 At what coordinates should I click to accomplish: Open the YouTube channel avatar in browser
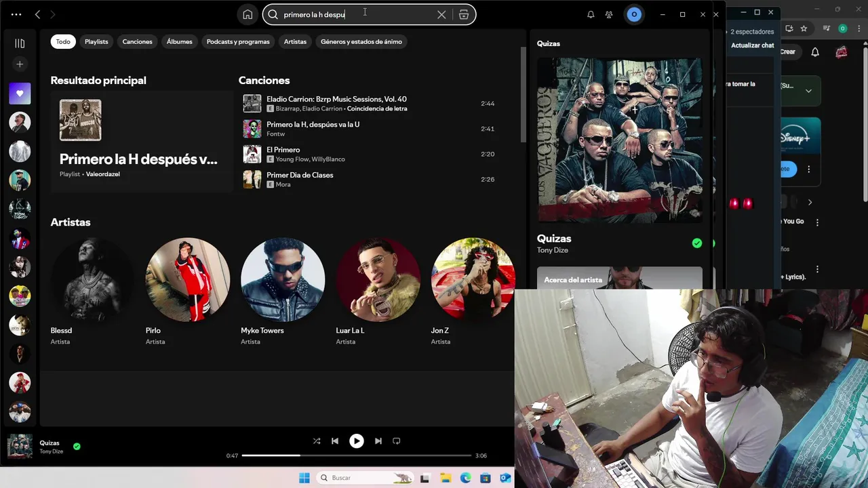(x=842, y=52)
